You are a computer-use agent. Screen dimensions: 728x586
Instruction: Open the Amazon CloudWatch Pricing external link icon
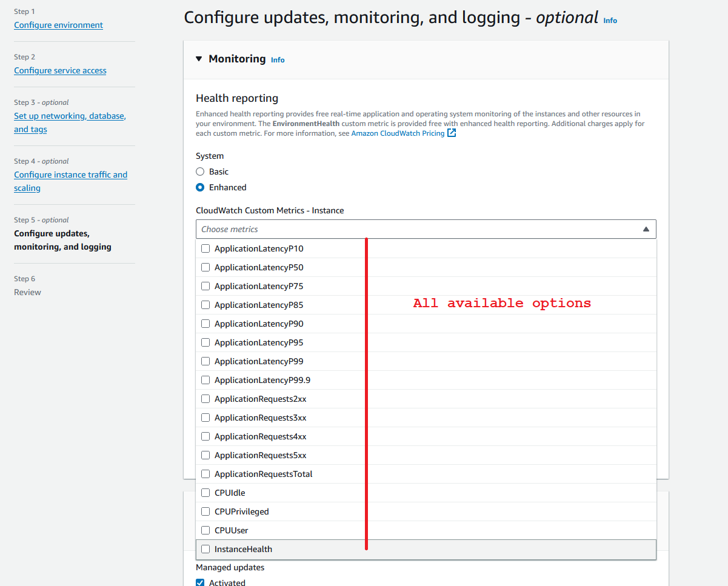(452, 133)
